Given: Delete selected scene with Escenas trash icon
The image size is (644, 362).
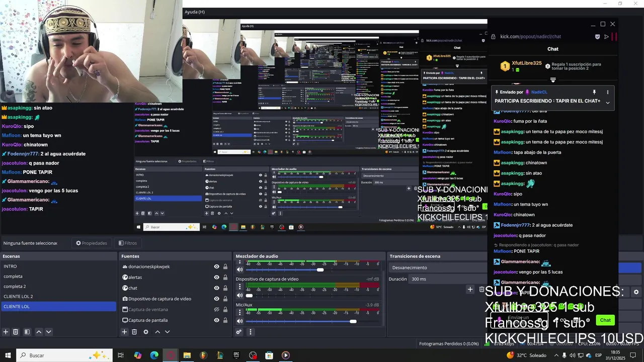Looking at the screenshot, I should (x=16, y=332).
